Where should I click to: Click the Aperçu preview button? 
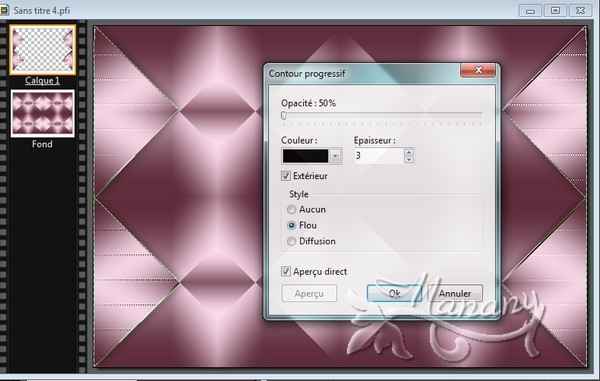(x=309, y=293)
